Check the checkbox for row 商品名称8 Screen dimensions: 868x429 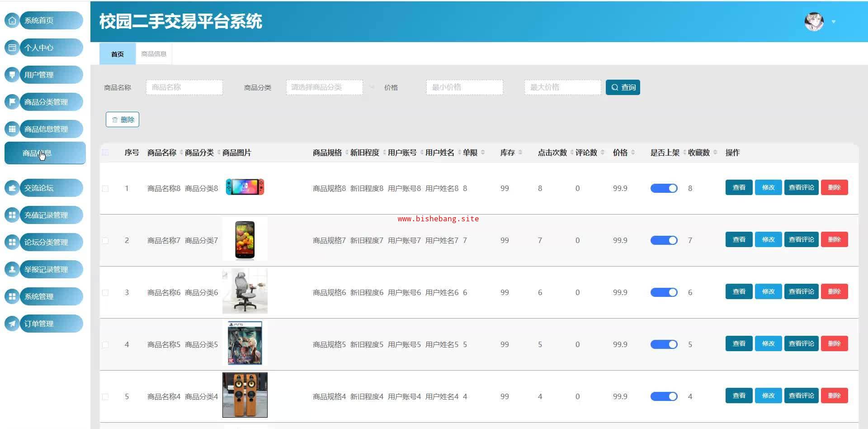[x=105, y=188]
